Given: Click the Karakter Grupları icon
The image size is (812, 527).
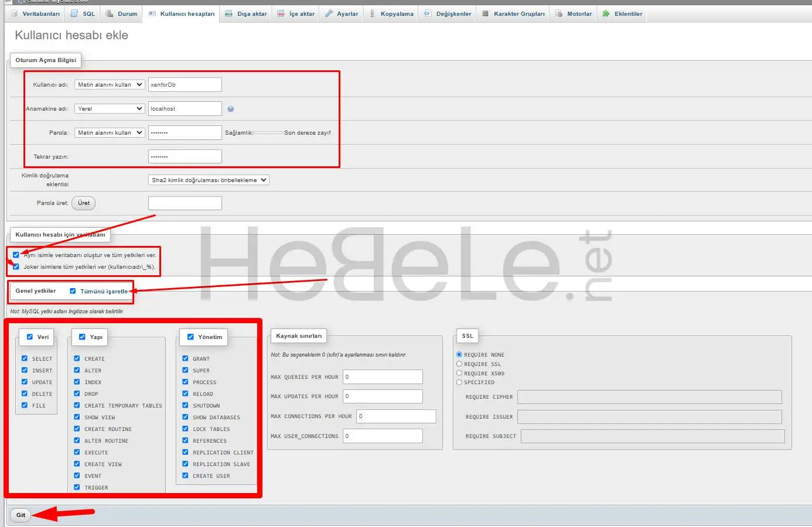Looking at the screenshot, I should (x=485, y=13).
